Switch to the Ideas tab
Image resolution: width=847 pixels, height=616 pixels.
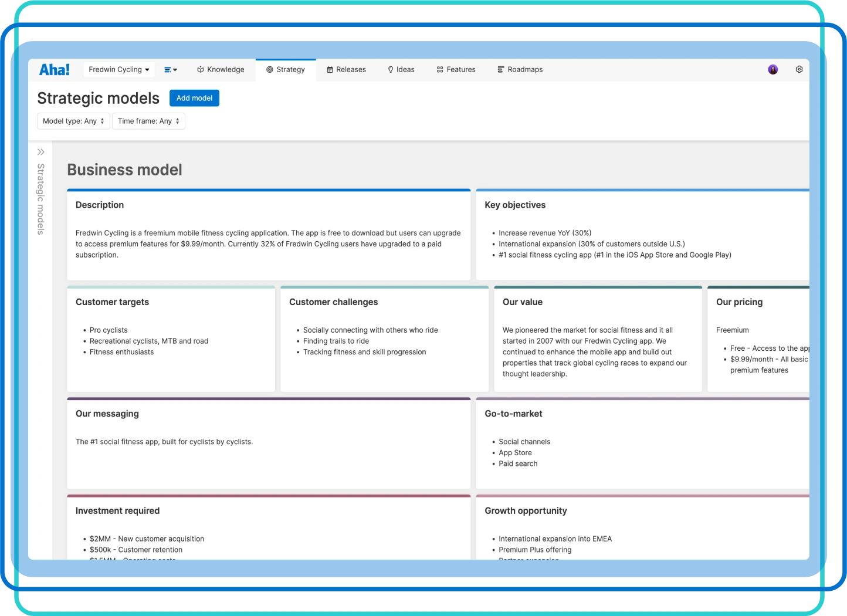pos(401,70)
